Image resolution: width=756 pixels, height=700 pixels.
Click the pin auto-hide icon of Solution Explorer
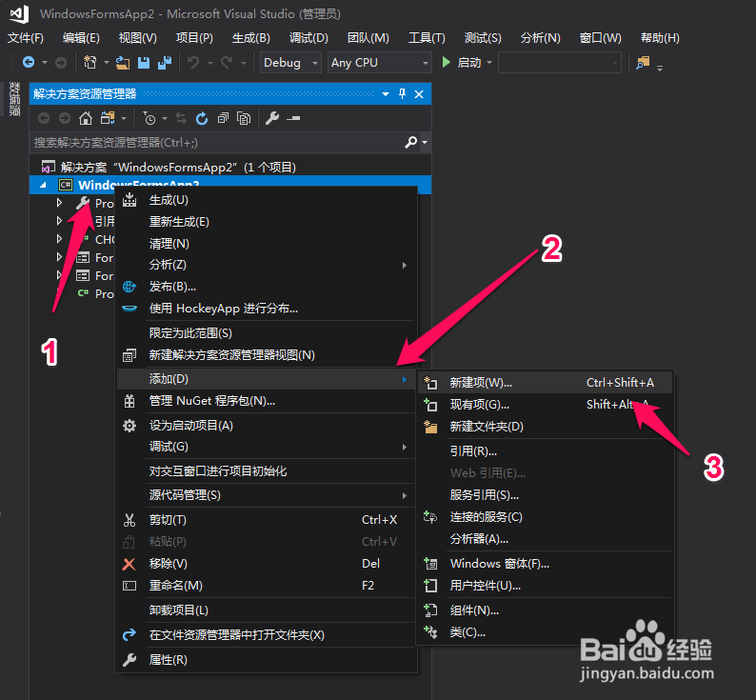tap(402, 94)
